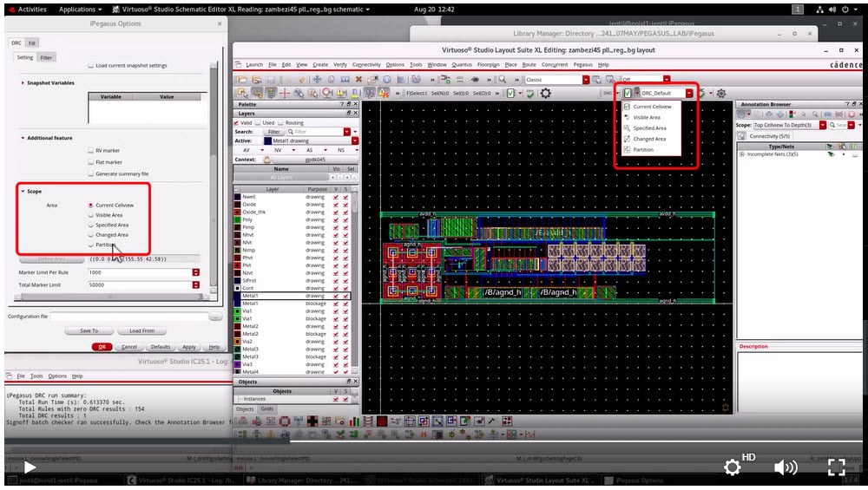Check the Generate summary file option
The image size is (868, 490).
tap(90, 173)
